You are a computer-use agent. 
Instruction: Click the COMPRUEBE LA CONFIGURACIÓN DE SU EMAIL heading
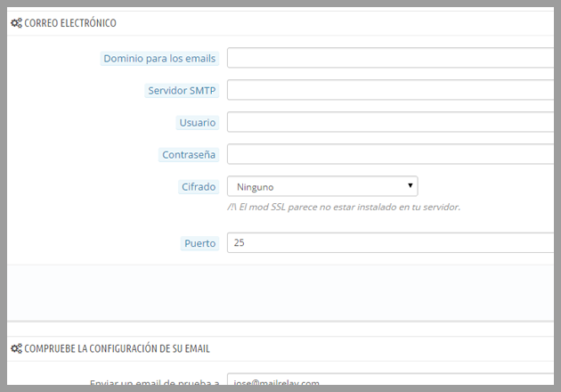[x=117, y=348]
